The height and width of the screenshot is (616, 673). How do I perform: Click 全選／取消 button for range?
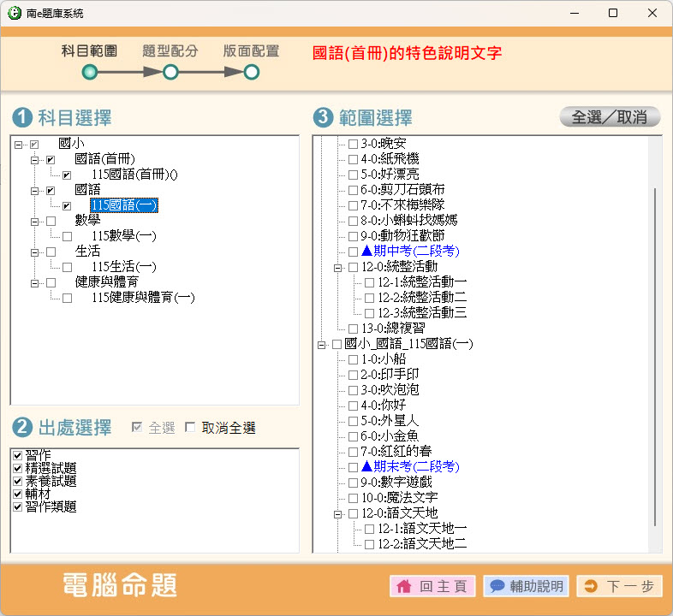pyautogui.click(x=610, y=116)
